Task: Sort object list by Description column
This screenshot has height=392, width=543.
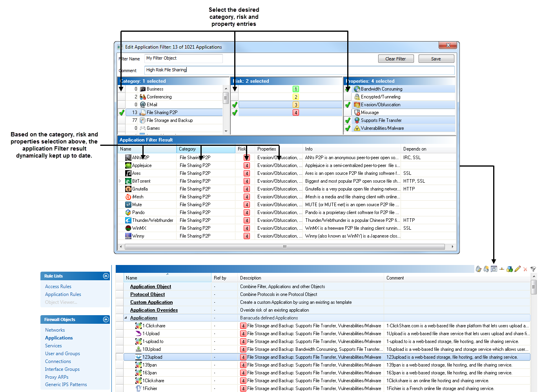Action: 310,278
